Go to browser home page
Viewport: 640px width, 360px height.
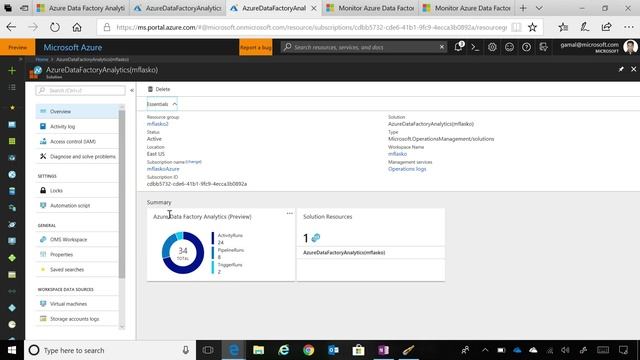coord(77,27)
